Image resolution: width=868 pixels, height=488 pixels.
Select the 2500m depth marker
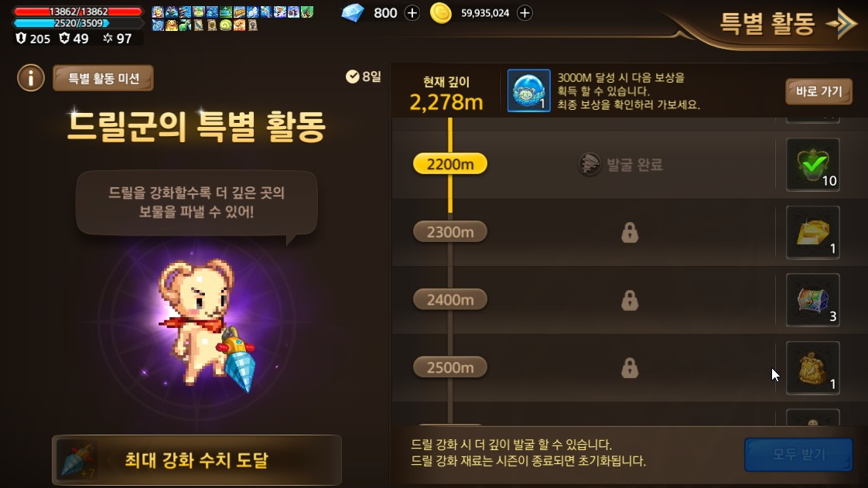point(450,367)
